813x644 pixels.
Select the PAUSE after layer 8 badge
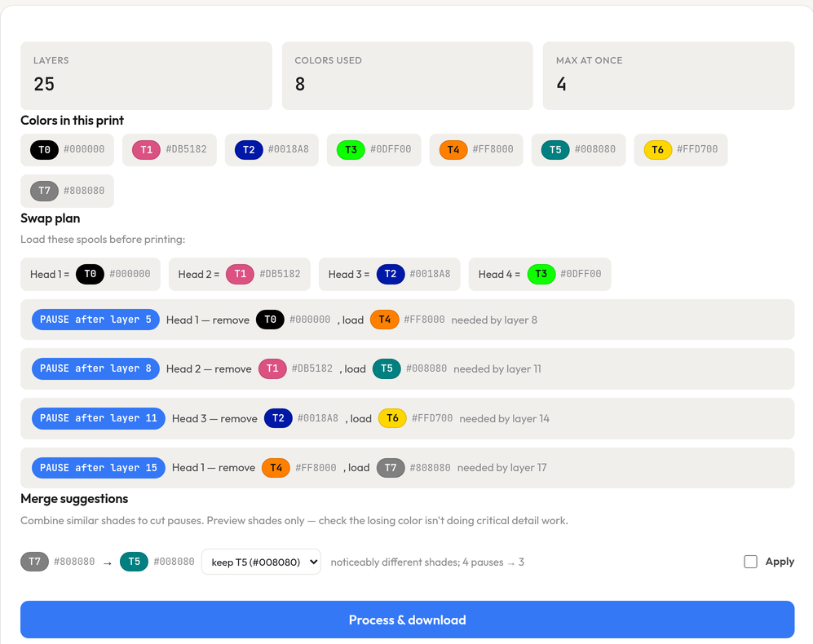pos(95,368)
